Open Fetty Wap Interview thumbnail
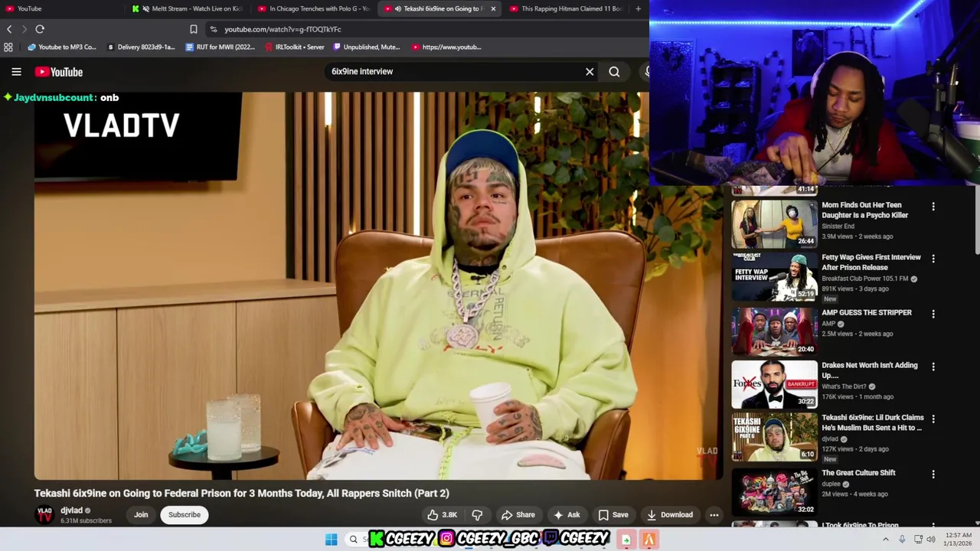This screenshot has height=551, width=980. tap(774, 276)
